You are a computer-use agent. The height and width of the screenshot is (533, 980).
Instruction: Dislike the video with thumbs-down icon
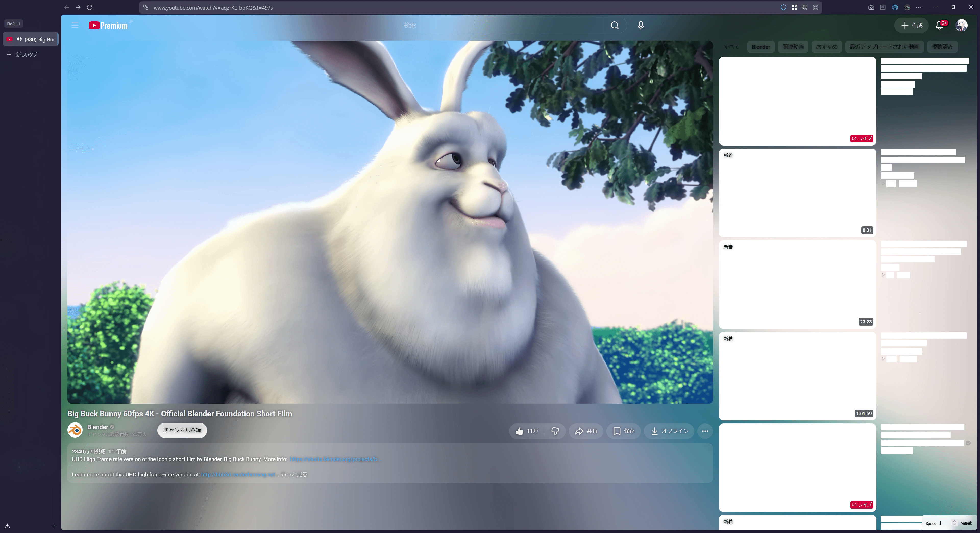(x=555, y=431)
